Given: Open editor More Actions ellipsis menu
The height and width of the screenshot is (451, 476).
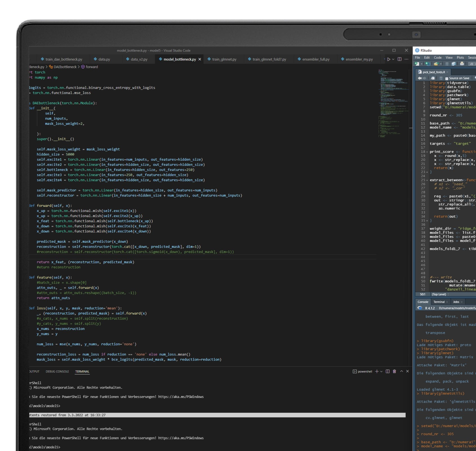Looking at the screenshot, I should tap(406, 59).
